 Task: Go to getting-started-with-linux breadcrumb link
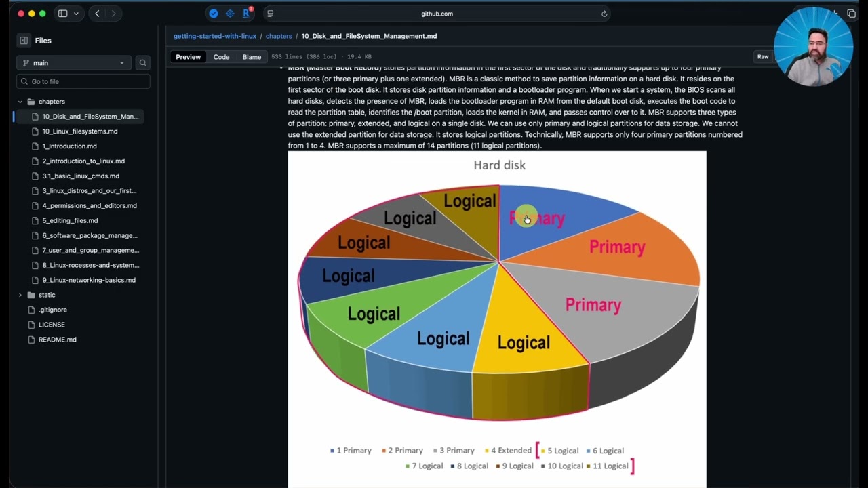coord(215,36)
